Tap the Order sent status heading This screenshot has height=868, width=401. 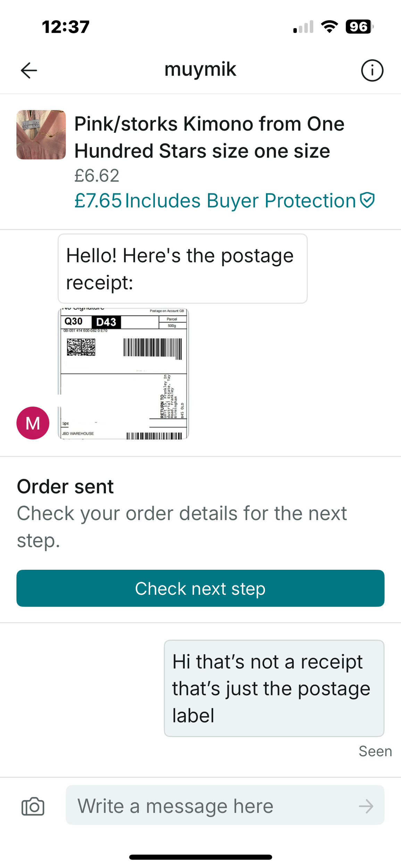[x=65, y=486]
